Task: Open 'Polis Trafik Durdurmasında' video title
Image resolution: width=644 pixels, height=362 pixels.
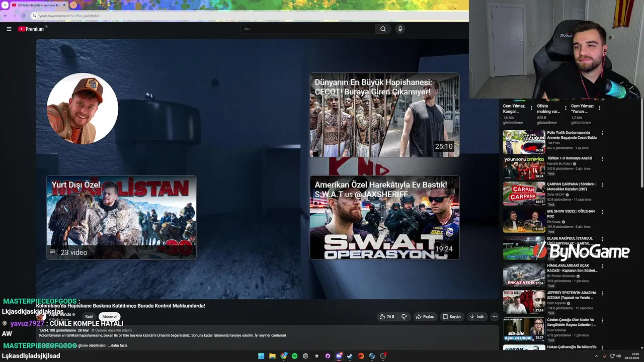Action: pyautogui.click(x=572, y=135)
